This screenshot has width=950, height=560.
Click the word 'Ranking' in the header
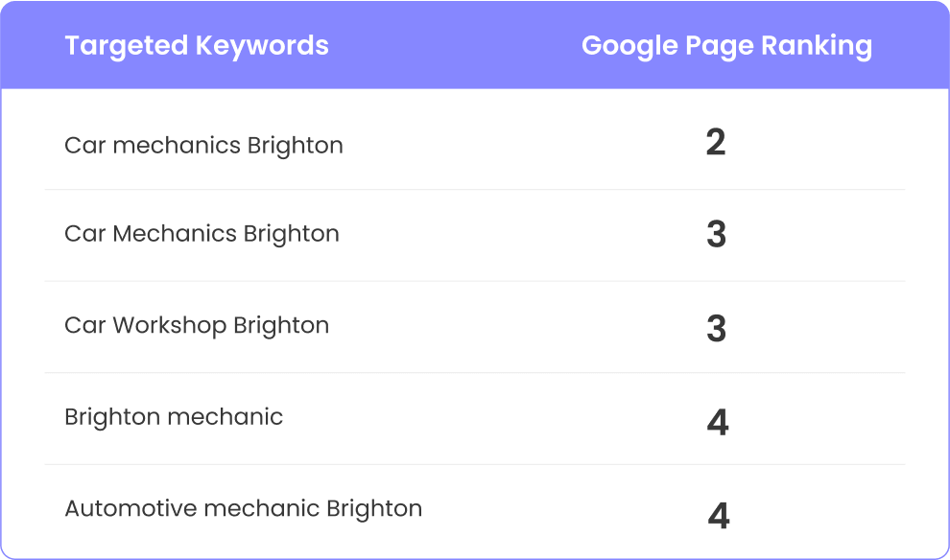pyautogui.click(x=817, y=46)
